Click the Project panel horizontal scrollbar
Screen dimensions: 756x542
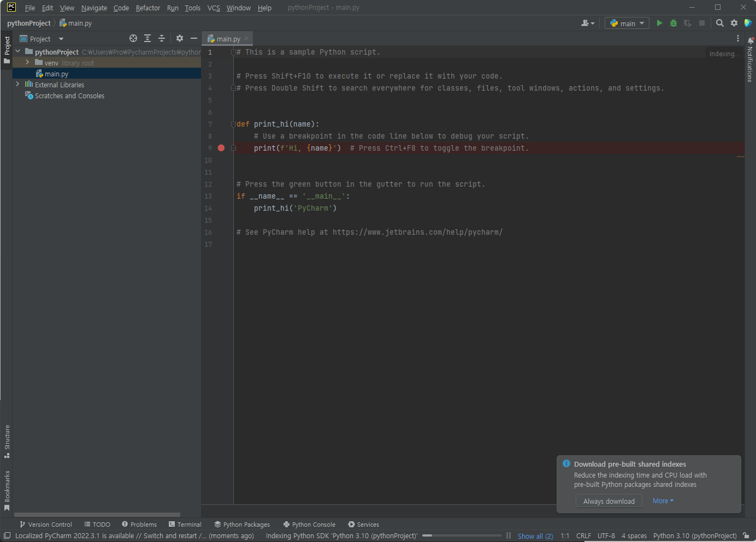tap(97, 514)
